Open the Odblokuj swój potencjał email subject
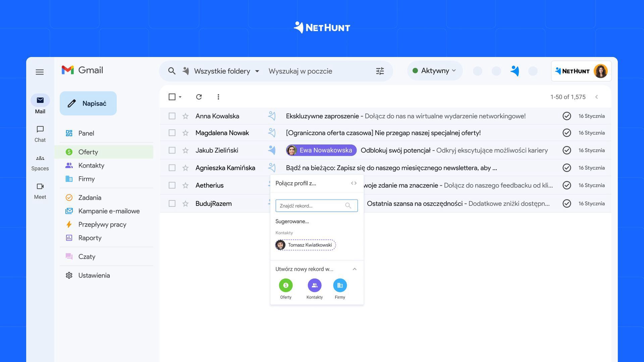Screen dimensions: 644x362 395,150
